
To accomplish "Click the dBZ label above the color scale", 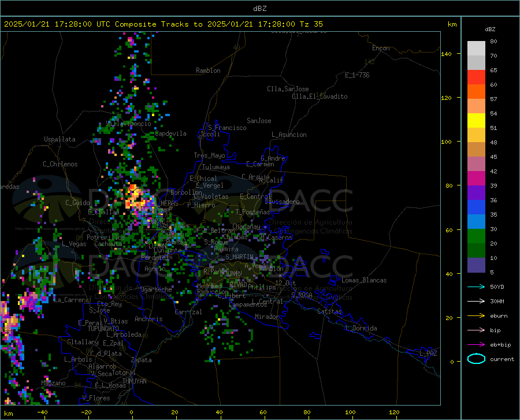I will pyautogui.click(x=490, y=29).
